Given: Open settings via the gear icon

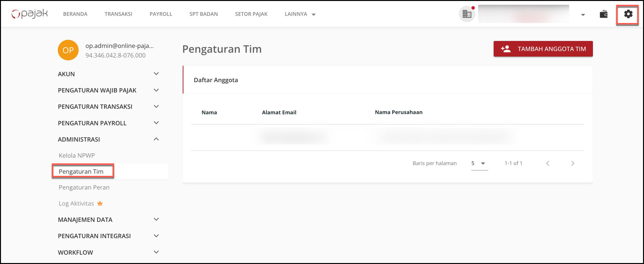Looking at the screenshot, I should (628, 14).
